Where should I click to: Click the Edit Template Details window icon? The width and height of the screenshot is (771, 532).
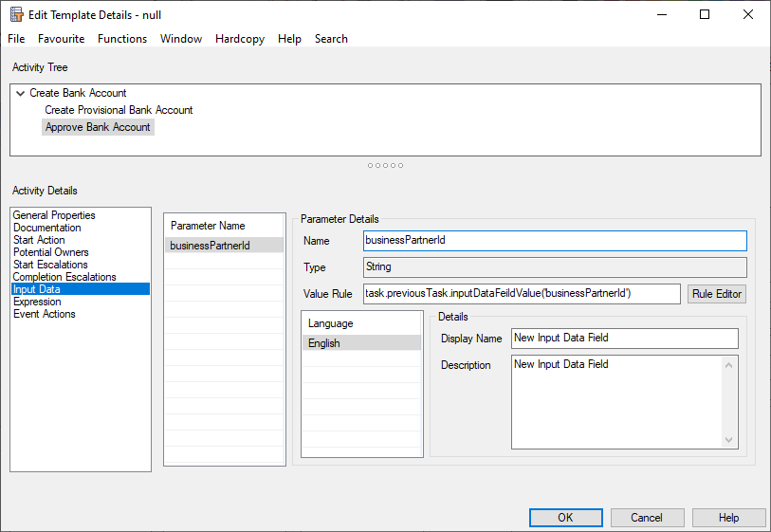pyautogui.click(x=17, y=14)
